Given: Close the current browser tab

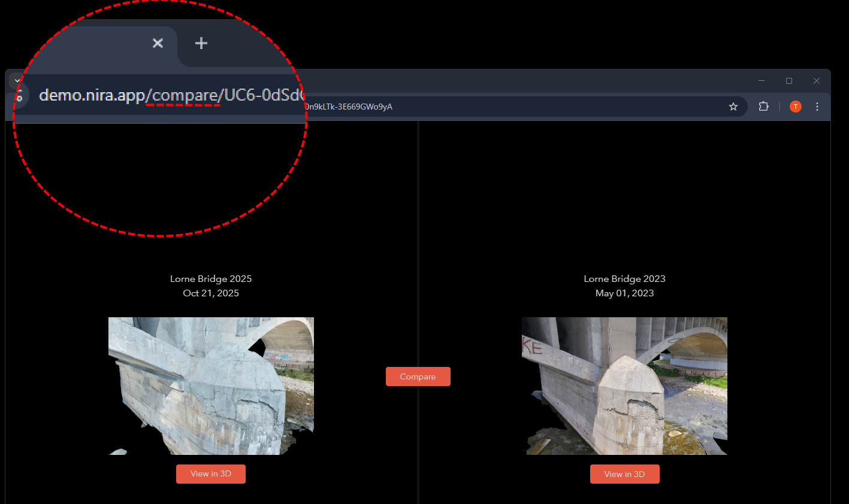Looking at the screenshot, I should (158, 43).
